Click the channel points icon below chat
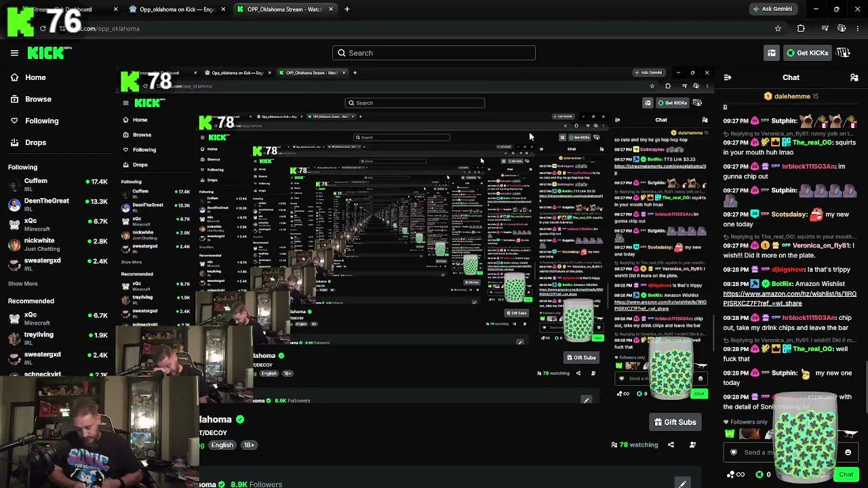 click(736, 474)
